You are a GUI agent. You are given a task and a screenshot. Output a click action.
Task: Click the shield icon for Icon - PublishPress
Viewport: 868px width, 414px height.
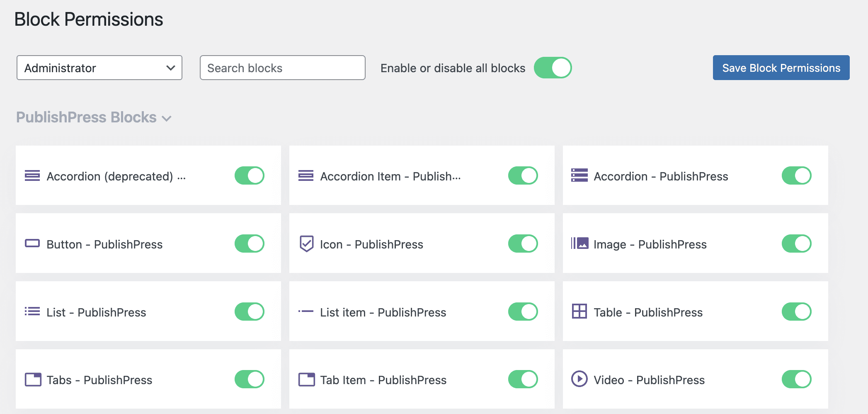[306, 244]
